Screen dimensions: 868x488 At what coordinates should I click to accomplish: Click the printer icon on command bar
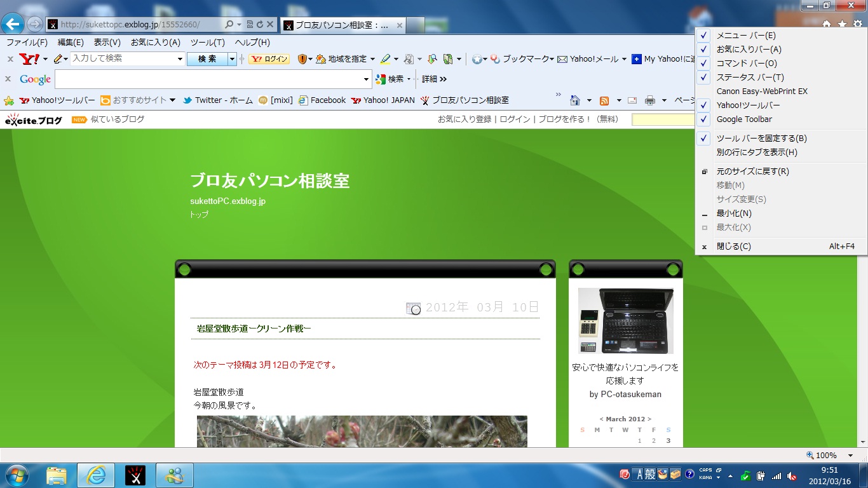point(650,100)
